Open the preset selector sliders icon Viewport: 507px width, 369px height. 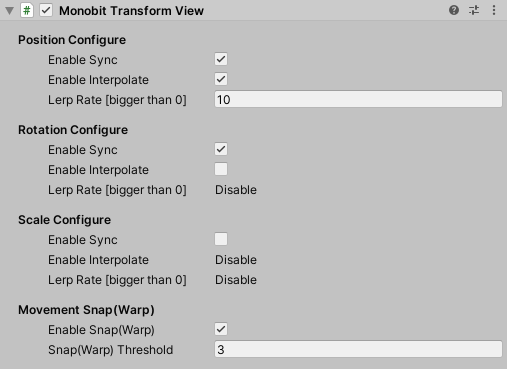(474, 10)
